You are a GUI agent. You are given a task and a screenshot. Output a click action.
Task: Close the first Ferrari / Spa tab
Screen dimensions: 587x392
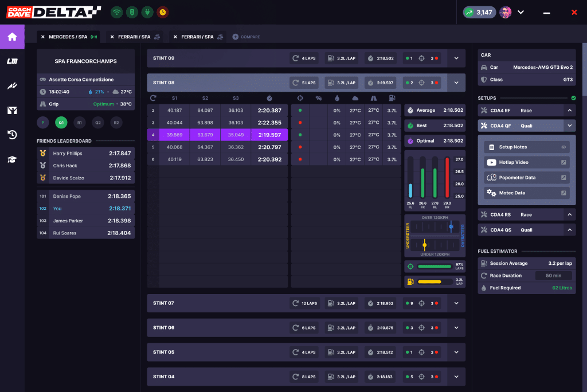click(112, 37)
